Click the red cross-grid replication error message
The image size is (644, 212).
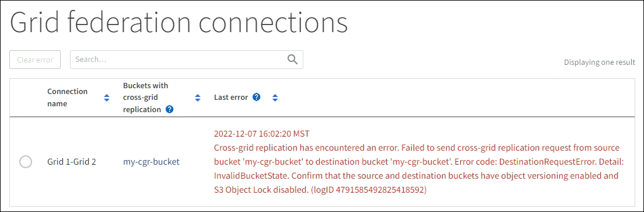point(419,169)
